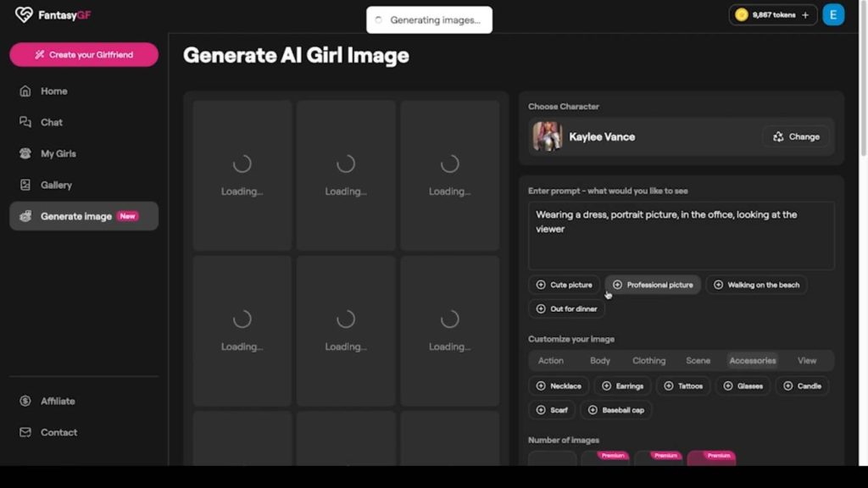The height and width of the screenshot is (488, 868).
Task: Open Contact via envelope icon
Action: coord(25,433)
